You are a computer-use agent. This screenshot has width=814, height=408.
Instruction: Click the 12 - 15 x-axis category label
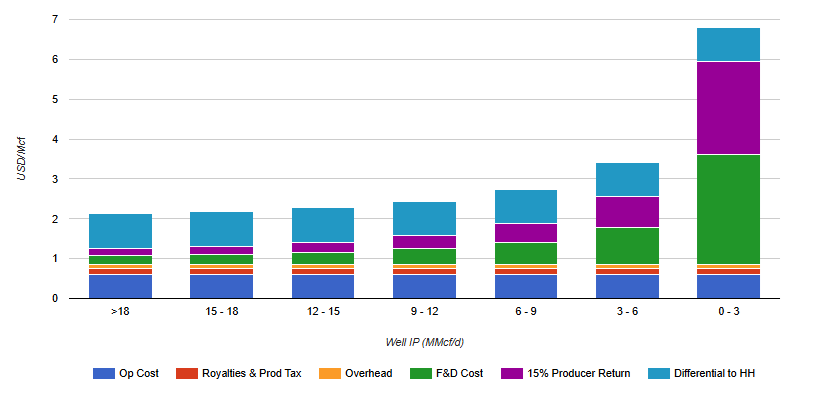(x=323, y=312)
